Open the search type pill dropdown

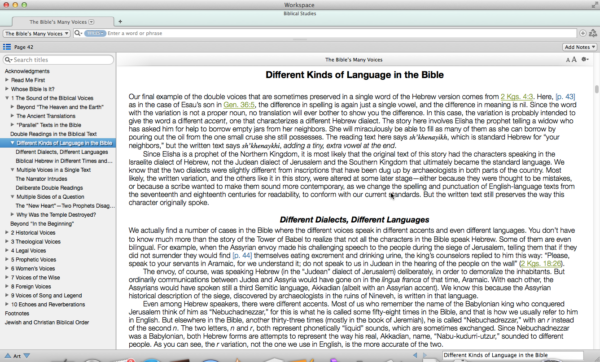(95, 33)
